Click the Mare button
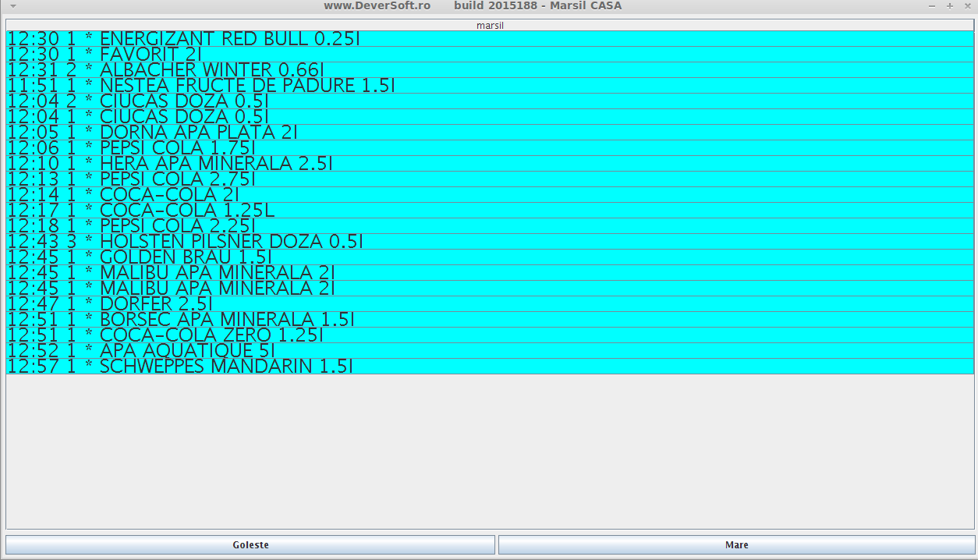Screen dimensions: 978x560 (736, 544)
